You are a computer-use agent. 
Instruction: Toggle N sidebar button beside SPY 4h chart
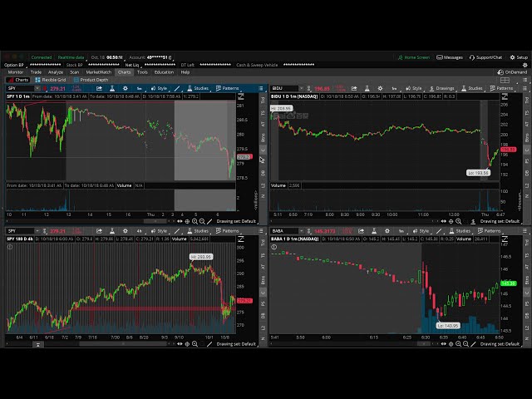pyautogui.click(x=263, y=338)
